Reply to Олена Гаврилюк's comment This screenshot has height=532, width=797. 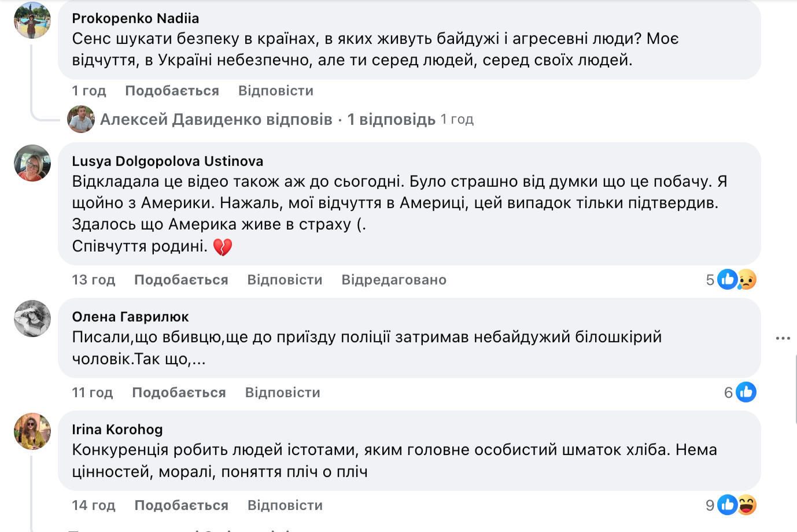click(282, 393)
